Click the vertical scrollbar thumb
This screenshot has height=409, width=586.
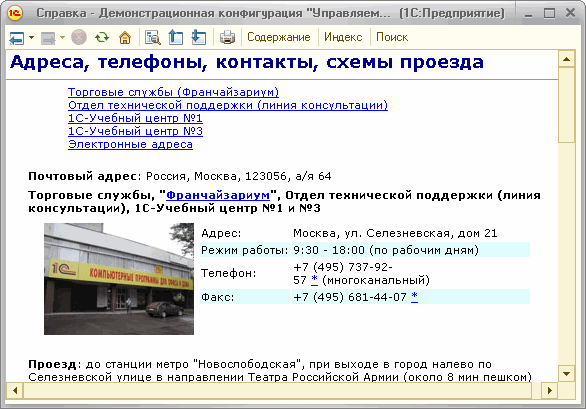click(x=567, y=105)
